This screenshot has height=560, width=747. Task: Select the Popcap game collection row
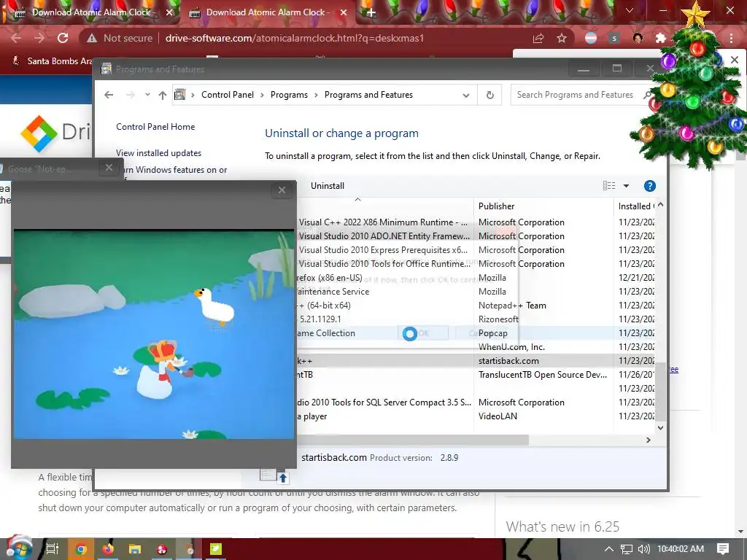click(475, 333)
